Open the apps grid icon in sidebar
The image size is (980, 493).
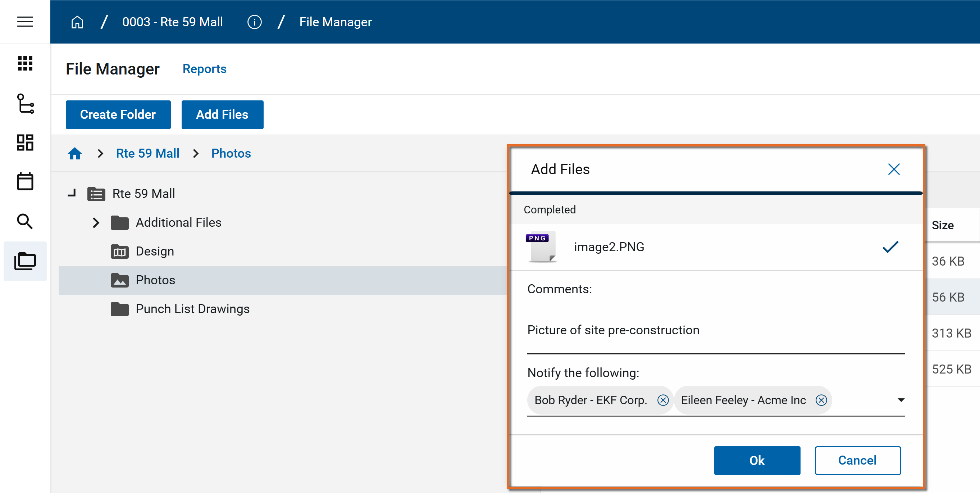click(x=25, y=63)
